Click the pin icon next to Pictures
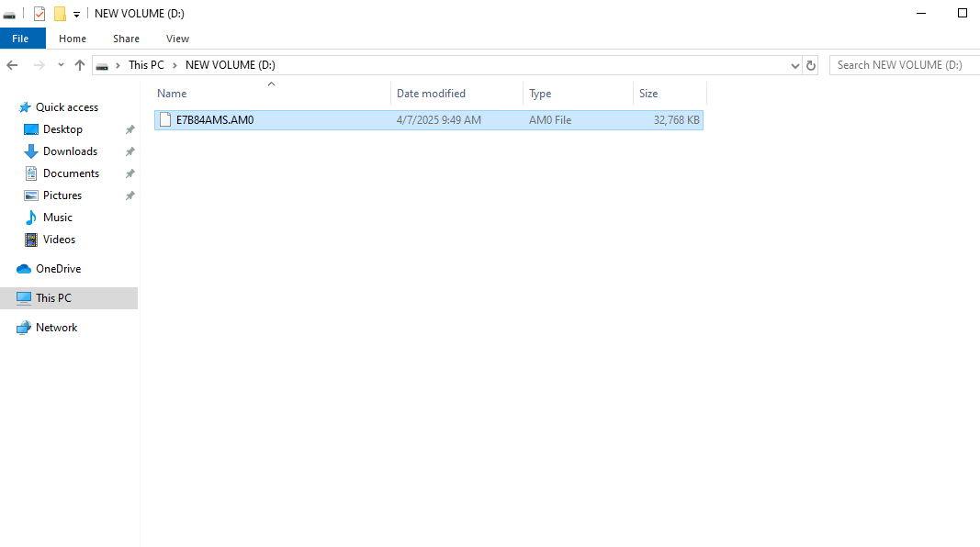The image size is (980, 547). click(x=130, y=195)
